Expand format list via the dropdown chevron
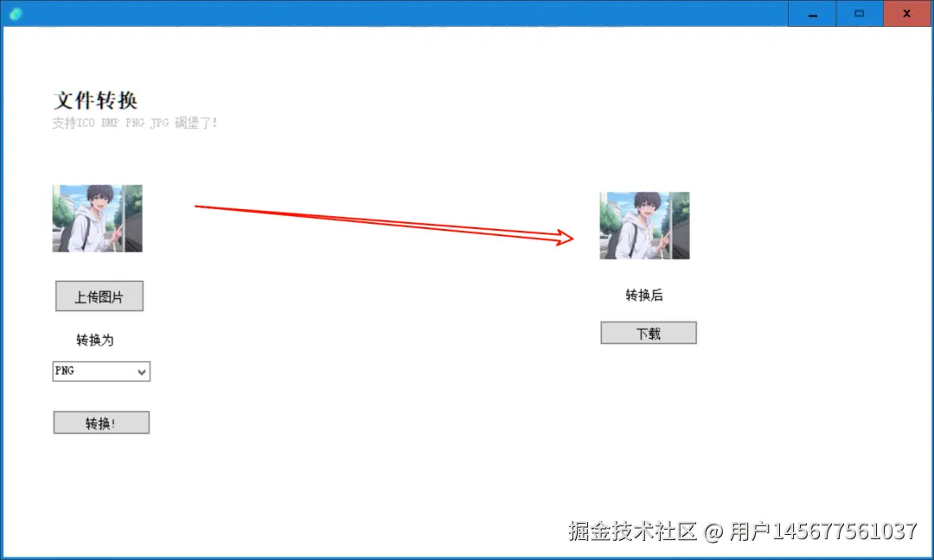 click(142, 372)
